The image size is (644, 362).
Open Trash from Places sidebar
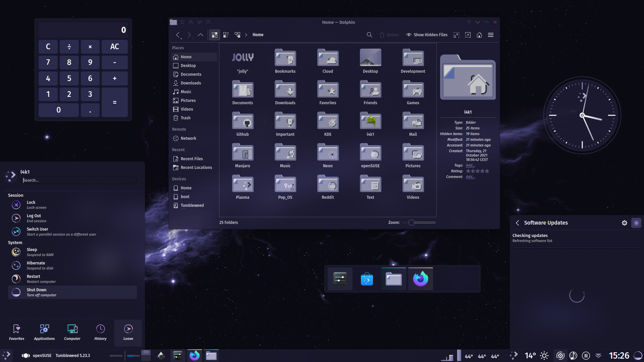point(194,118)
